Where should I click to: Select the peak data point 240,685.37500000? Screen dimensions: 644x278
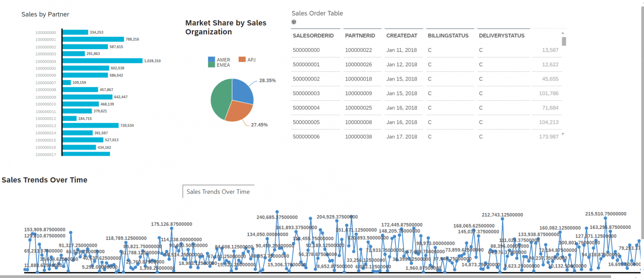(x=277, y=211)
